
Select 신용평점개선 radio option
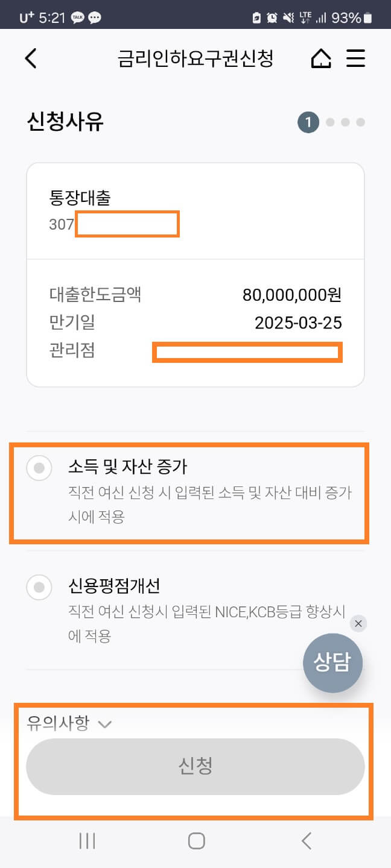(x=39, y=587)
